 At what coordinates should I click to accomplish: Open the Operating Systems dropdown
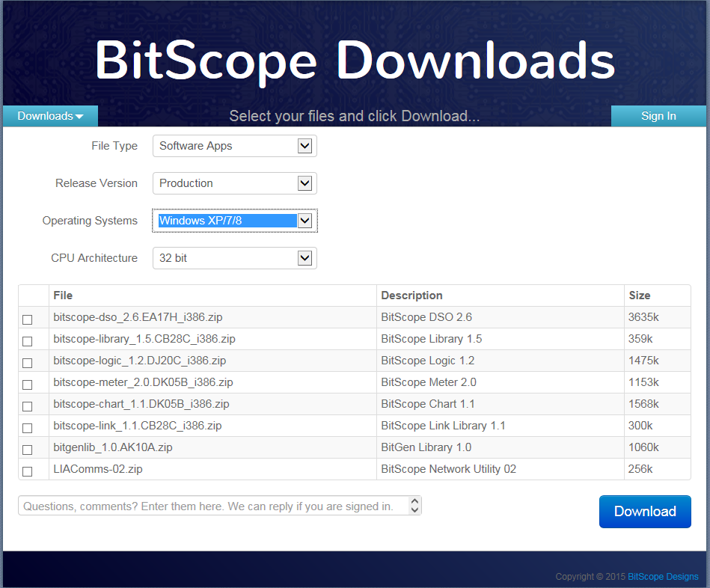tap(235, 221)
